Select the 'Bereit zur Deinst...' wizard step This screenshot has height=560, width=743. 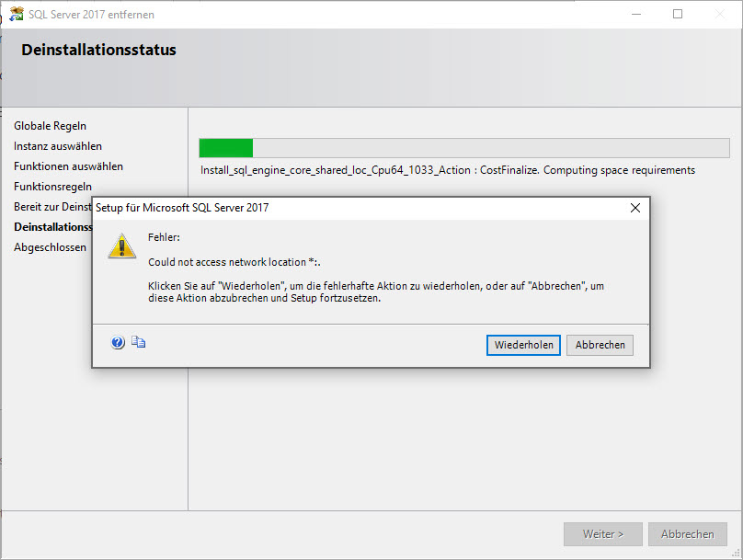point(52,207)
